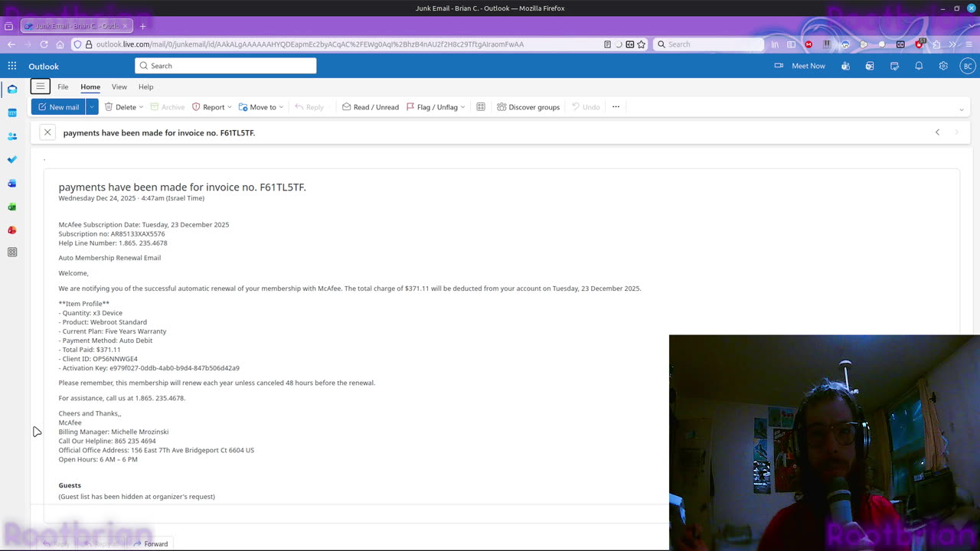This screenshot has width=980, height=551.
Task: Switch to the View ribbon tab
Action: pyautogui.click(x=119, y=86)
